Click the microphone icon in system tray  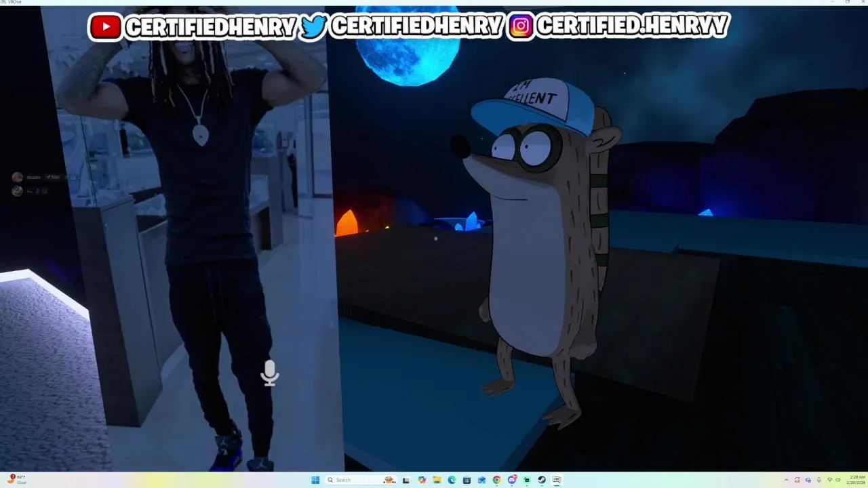[x=819, y=480]
